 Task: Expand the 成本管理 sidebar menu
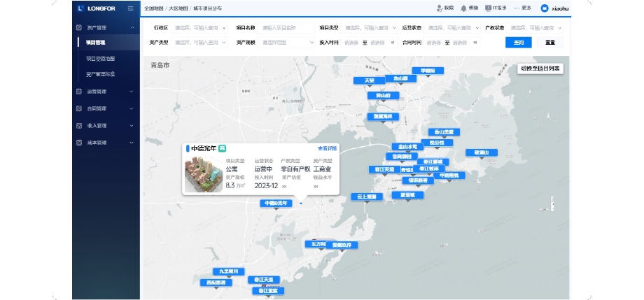click(x=131, y=143)
